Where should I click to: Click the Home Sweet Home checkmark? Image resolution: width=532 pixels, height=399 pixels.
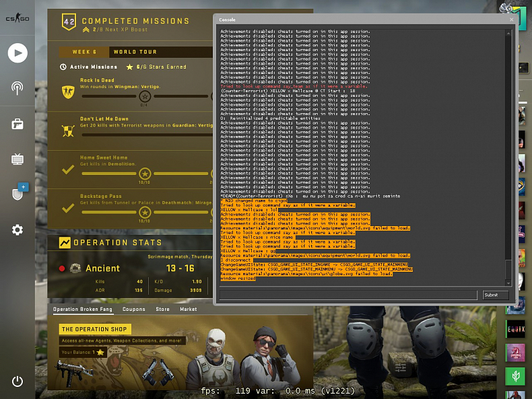[x=68, y=169]
